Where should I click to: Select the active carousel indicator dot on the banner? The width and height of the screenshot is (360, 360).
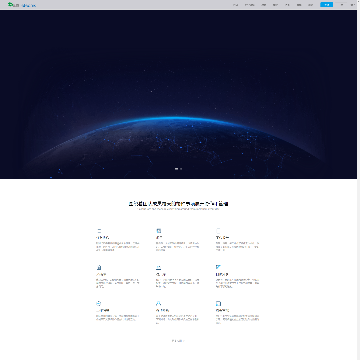tap(176, 169)
